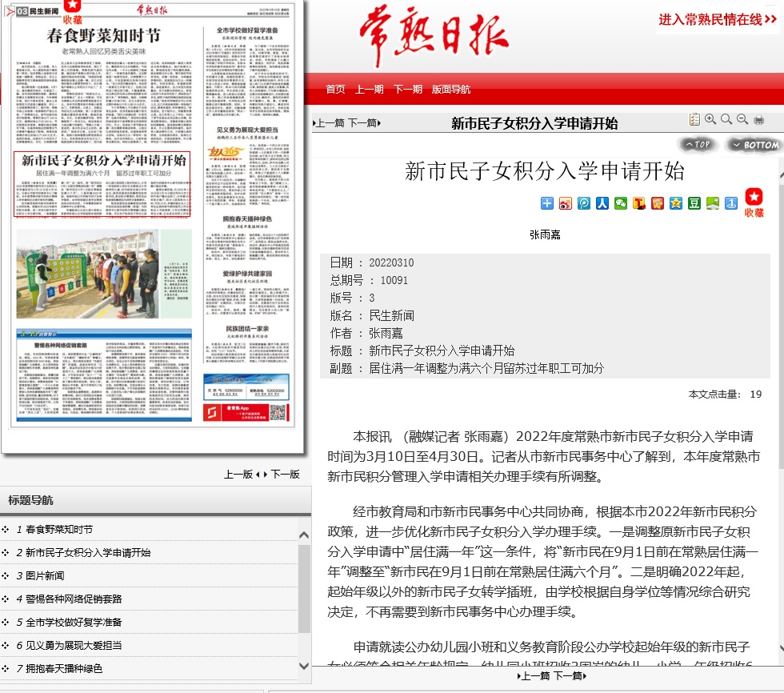Share article to Sina Weibo
Image resolution: width=784 pixels, height=693 pixels.
566,203
